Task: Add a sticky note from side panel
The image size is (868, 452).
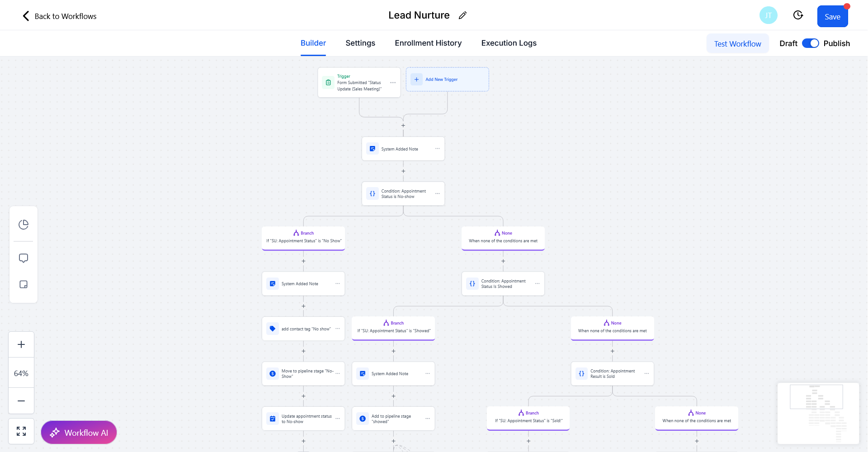Action: pos(24,284)
